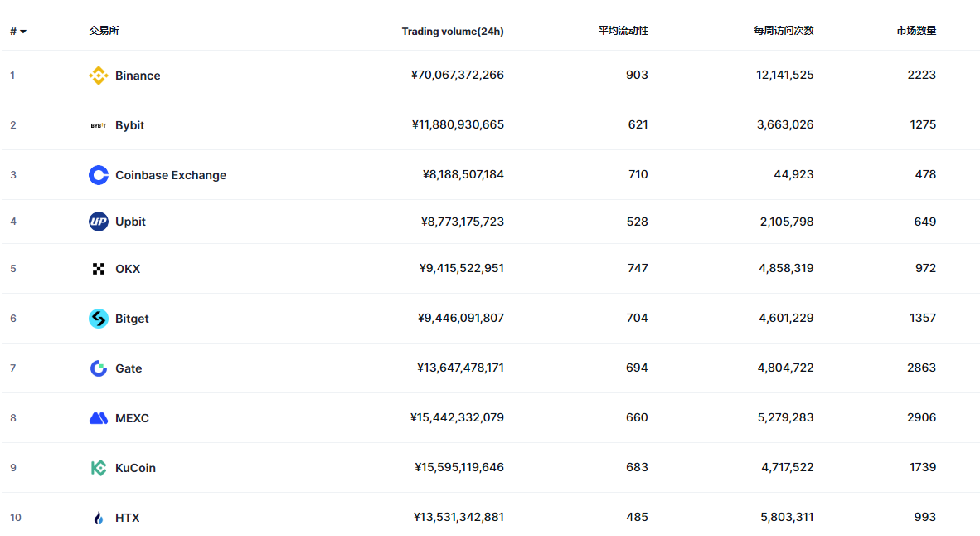Click the Binance logo icon
The height and width of the screenshot is (536, 980).
(99, 76)
